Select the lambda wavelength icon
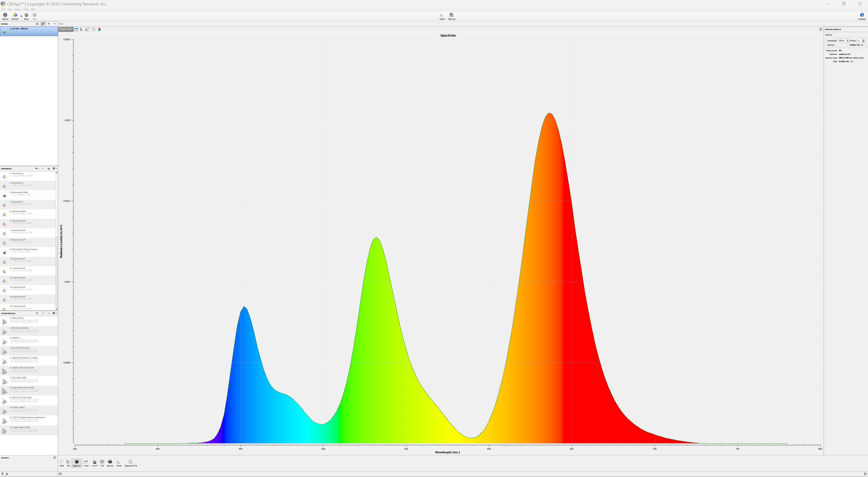 pyautogui.click(x=82, y=30)
